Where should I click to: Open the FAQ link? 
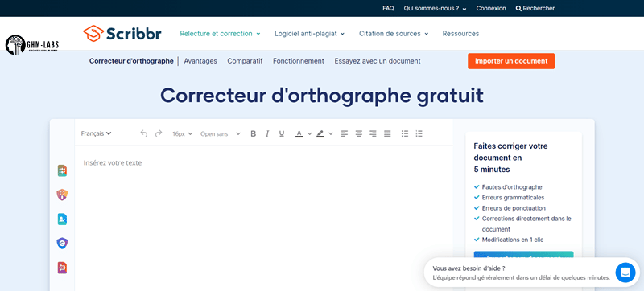(388, 8)
